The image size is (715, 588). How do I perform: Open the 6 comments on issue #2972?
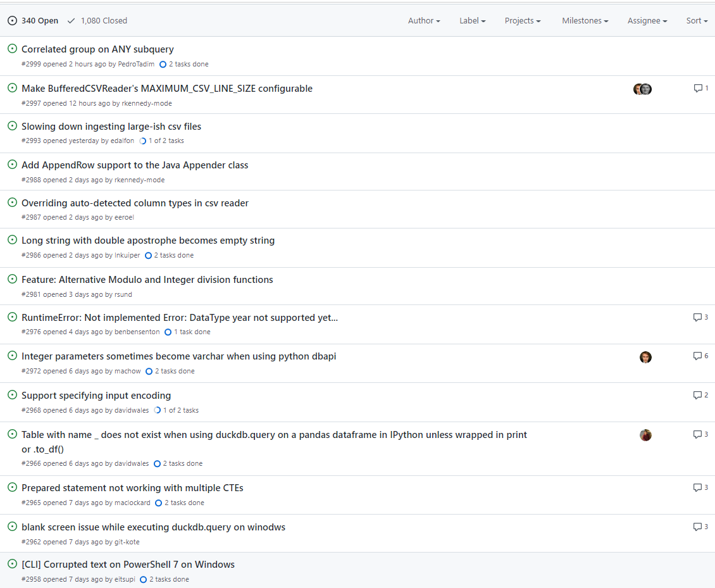tap(700, 356)
